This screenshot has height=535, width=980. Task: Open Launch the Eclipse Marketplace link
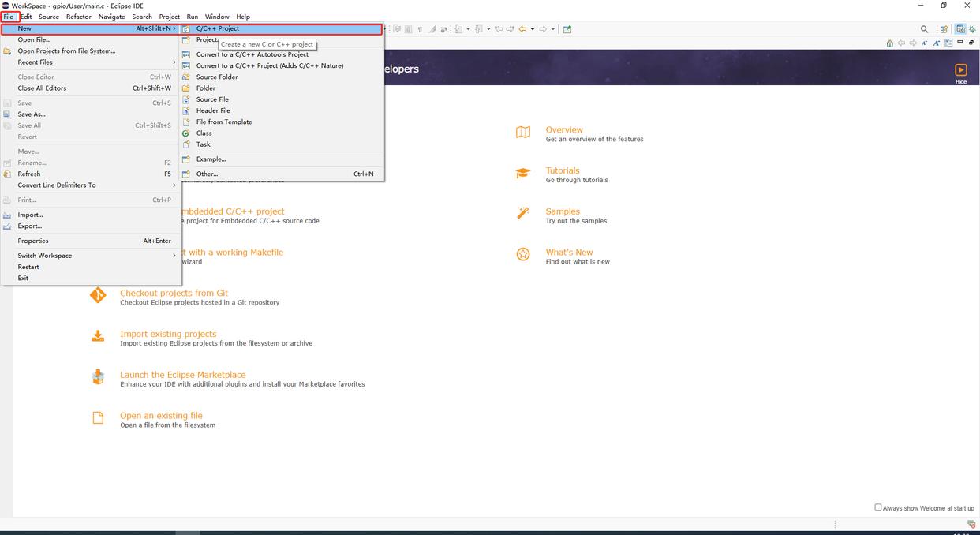point(183,375)
